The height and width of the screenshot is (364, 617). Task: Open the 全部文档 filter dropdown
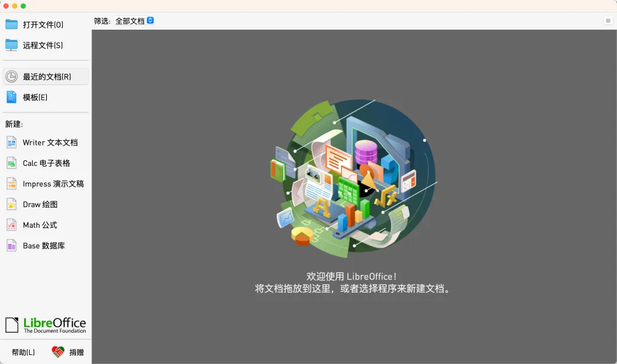[134, 21]
